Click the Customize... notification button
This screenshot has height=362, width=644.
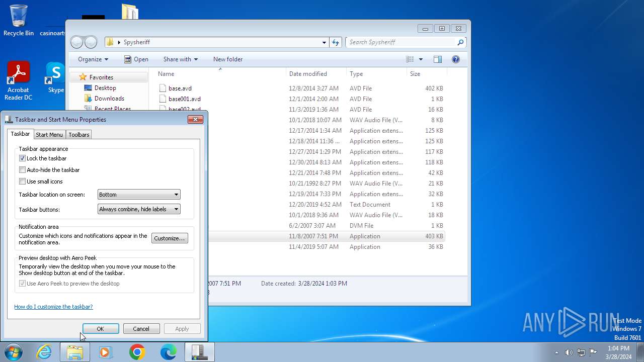click(x=170, y=238)
